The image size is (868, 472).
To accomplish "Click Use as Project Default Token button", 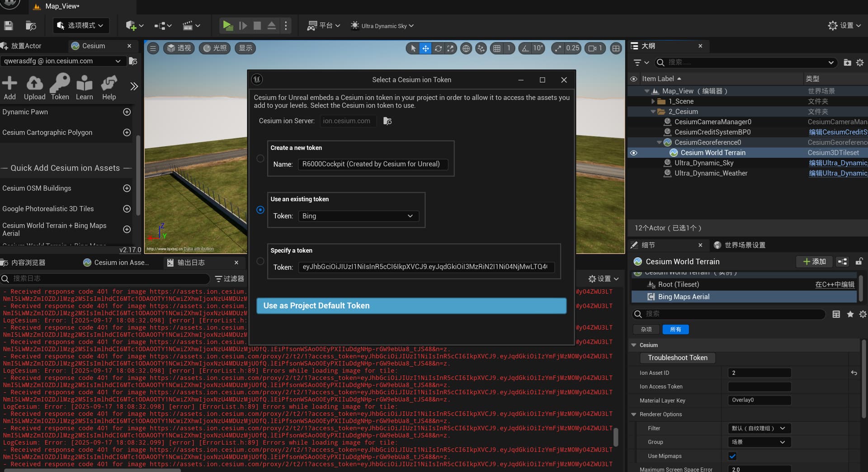I will [x=411, y=306].
